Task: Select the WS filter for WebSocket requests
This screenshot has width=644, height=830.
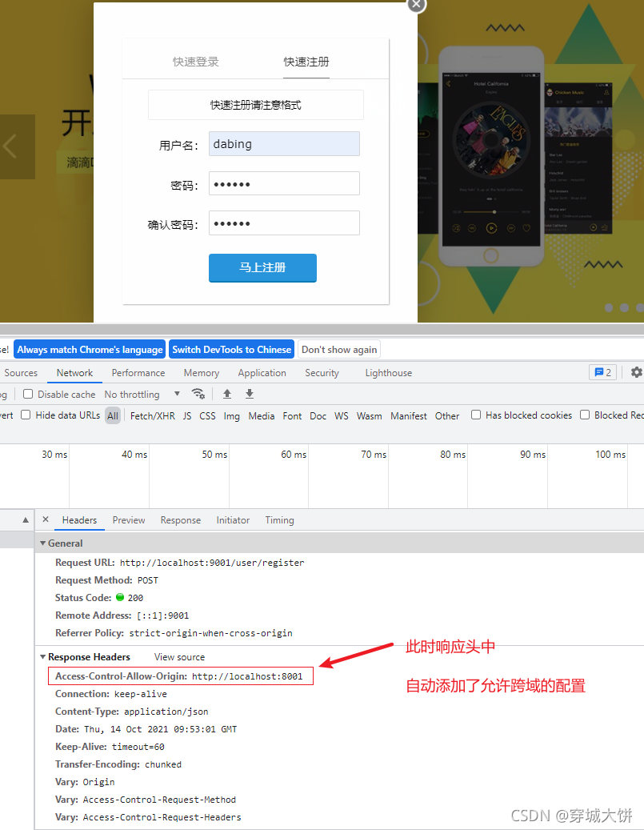Action: click(342, 415)
